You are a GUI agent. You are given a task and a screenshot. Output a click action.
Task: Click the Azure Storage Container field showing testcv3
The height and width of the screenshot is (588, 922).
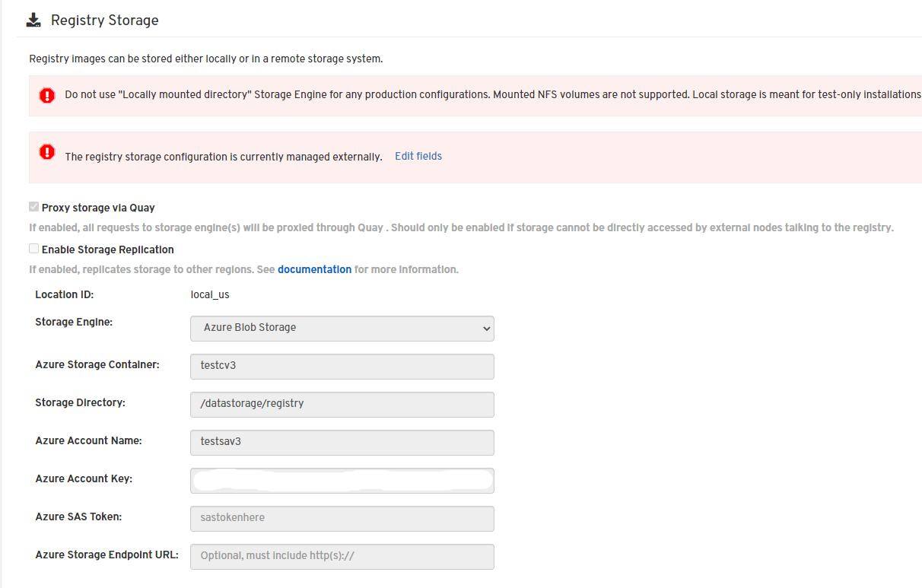[342, 366]
